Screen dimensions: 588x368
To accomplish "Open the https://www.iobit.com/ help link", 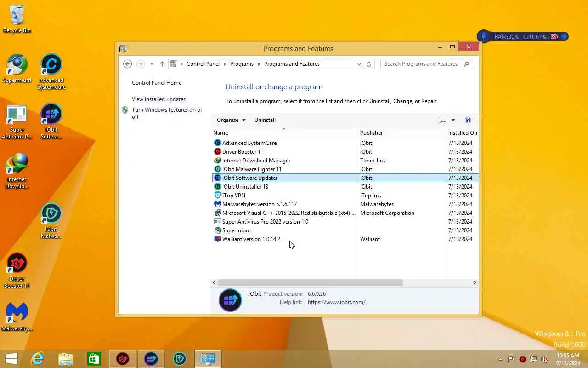I will 337,302.
